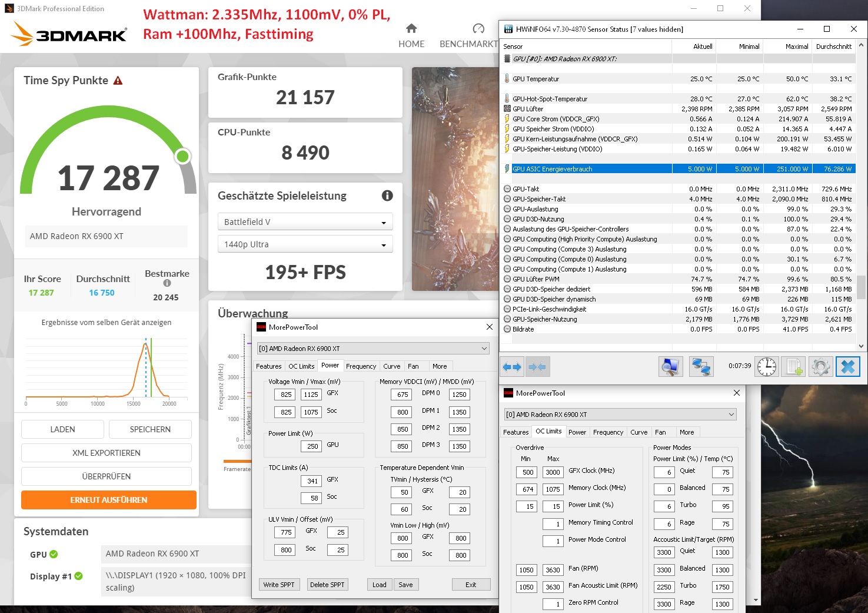Click the SPEICHERN button
The image size is (868, 613).
[150, 429]
